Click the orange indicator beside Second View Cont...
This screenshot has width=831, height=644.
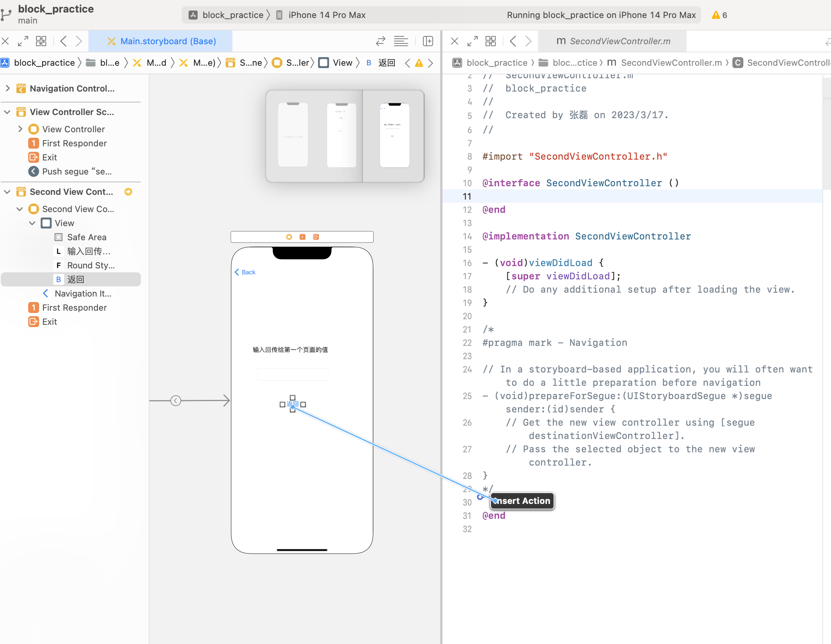pos(128,192)
